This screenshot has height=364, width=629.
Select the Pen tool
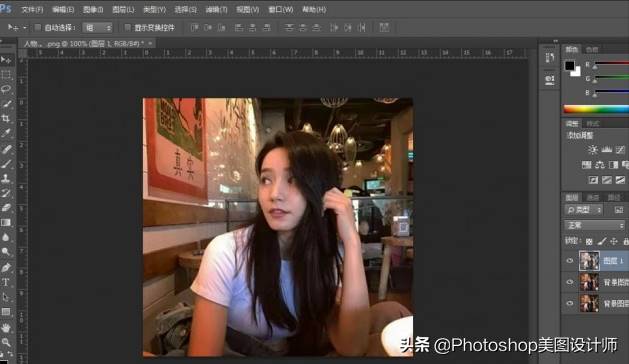[6, 268]
